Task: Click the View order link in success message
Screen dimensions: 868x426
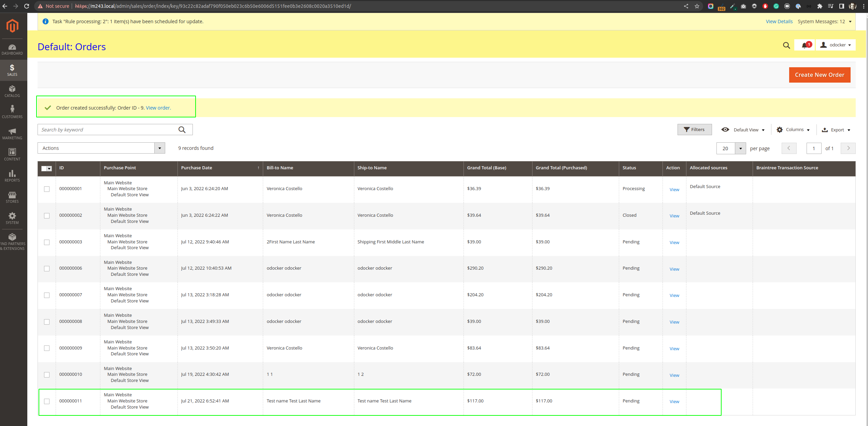Action: [x=158, y=108]
